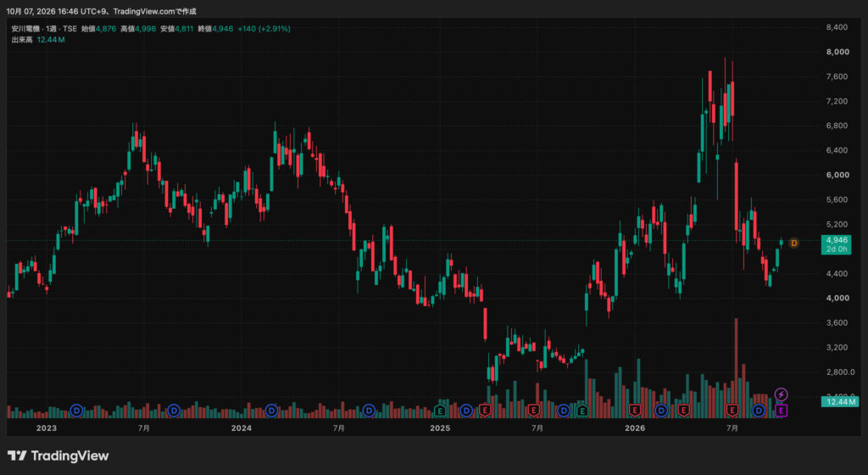Image resolution: width=868 pixels, height=475 pixels.
Task: Click the dividend D marker right after the 2025 label
Action: click(x=466, y=411)
